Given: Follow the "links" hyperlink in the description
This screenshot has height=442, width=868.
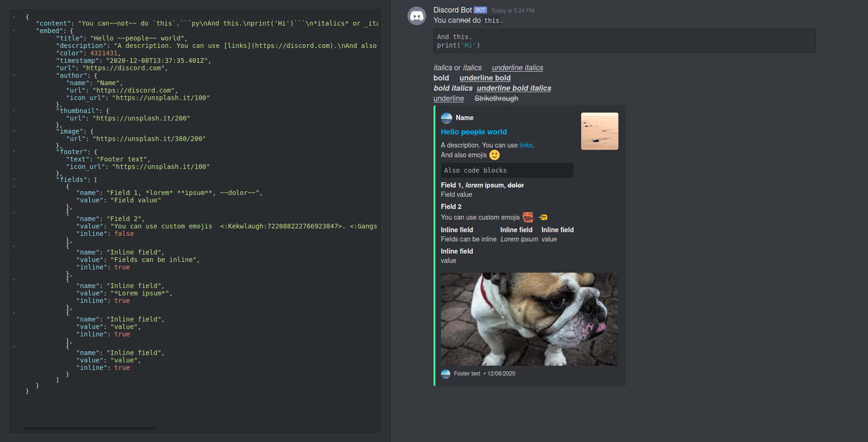Looking at the screenshot, I should (x=526, y=145).
